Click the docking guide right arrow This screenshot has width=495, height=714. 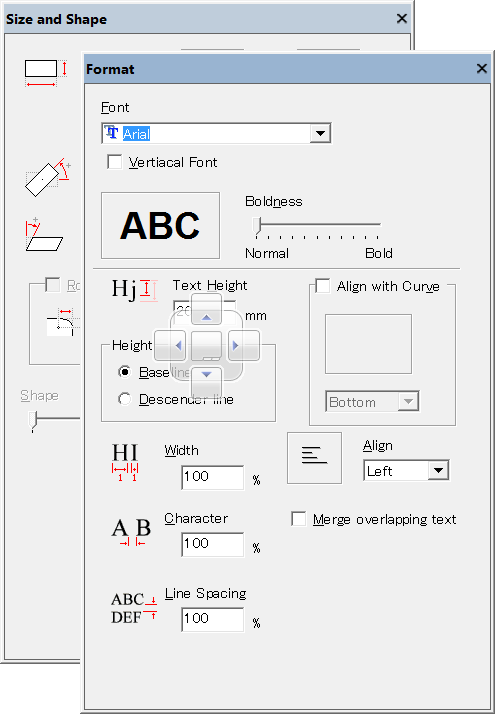(x=244, y=346)
